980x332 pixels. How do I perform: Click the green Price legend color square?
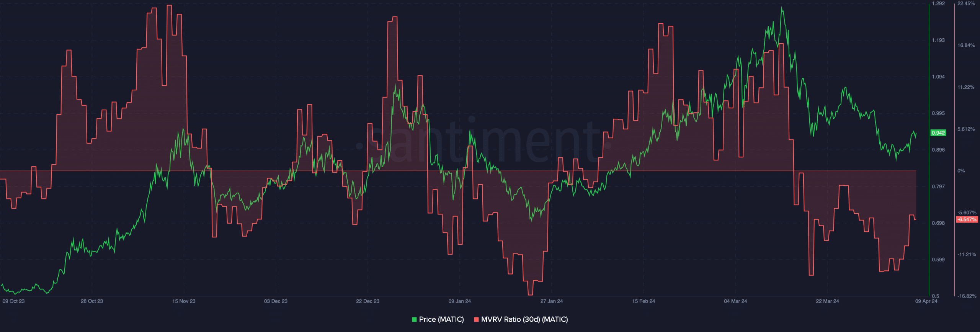(x=414, y=319)
